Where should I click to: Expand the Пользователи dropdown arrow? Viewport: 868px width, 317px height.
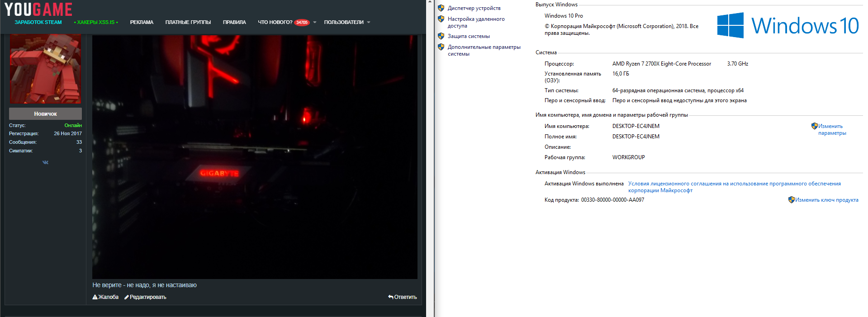tap(369, 22)
